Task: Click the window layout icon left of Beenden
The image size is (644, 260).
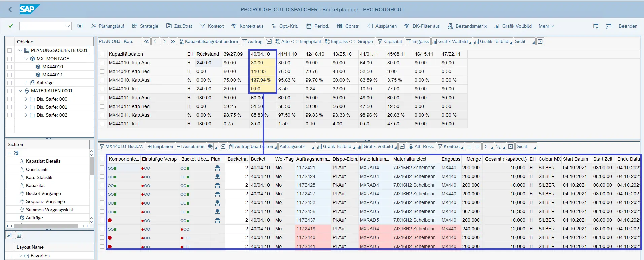Action: (596, 26)
